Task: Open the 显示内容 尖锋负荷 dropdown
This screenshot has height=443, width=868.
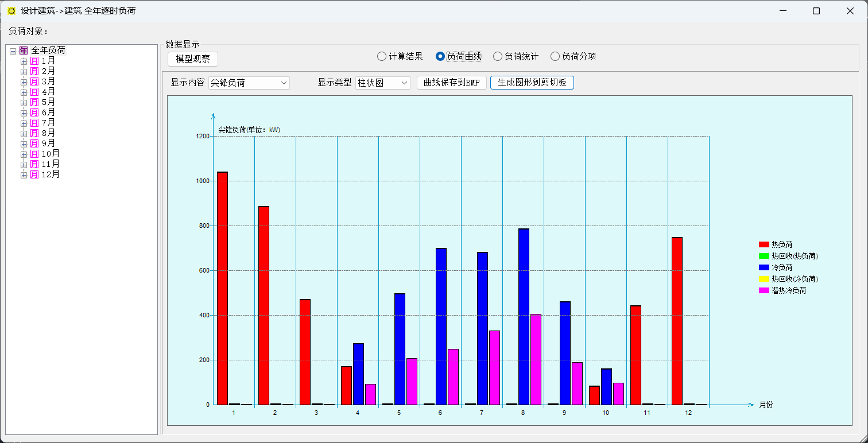Action: (x=249, y=83)
